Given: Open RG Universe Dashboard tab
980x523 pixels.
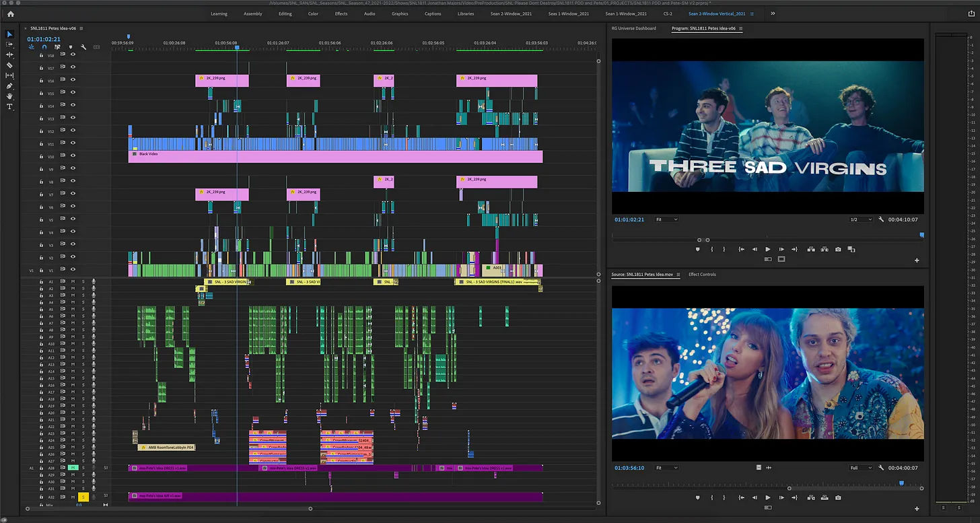Looking at the screenshot, I should point(633,28).
